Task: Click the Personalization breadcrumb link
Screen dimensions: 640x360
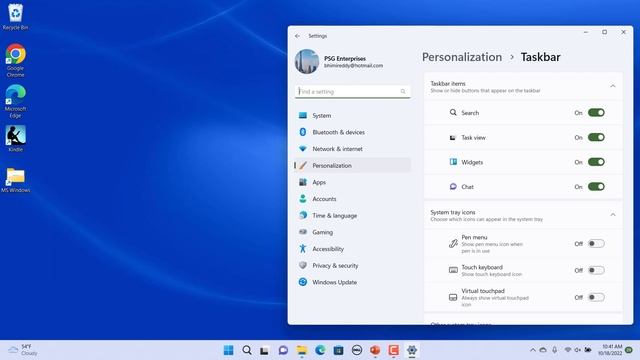Action: 462,57
